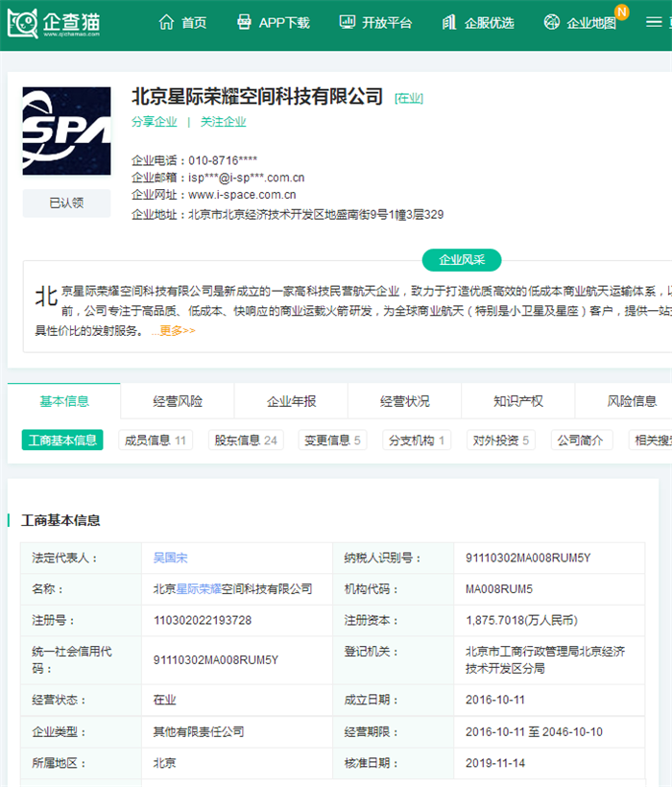Click the home icon beside 首页

pos(166,22)
